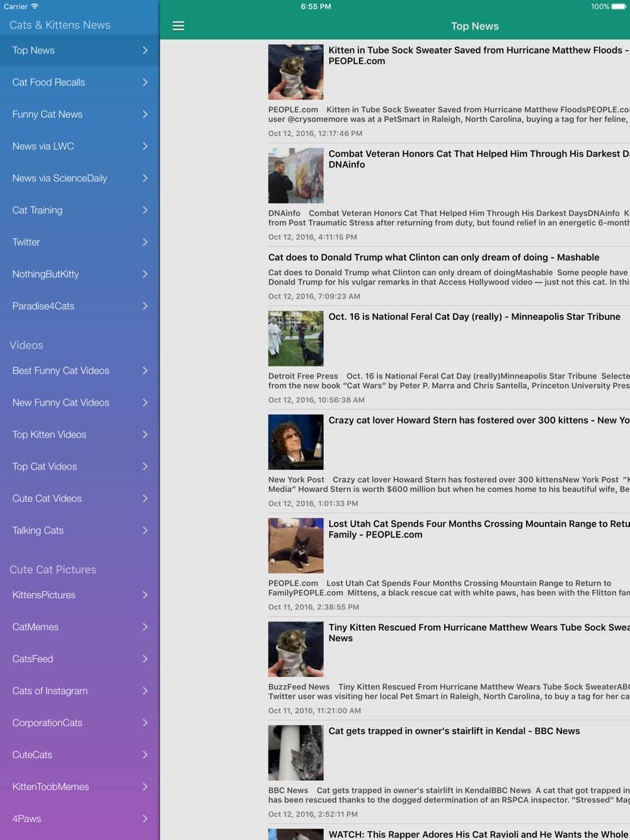Click the 6:55 PM clock in status bar
Screen dimensions: 630x840
click(316, 6)
